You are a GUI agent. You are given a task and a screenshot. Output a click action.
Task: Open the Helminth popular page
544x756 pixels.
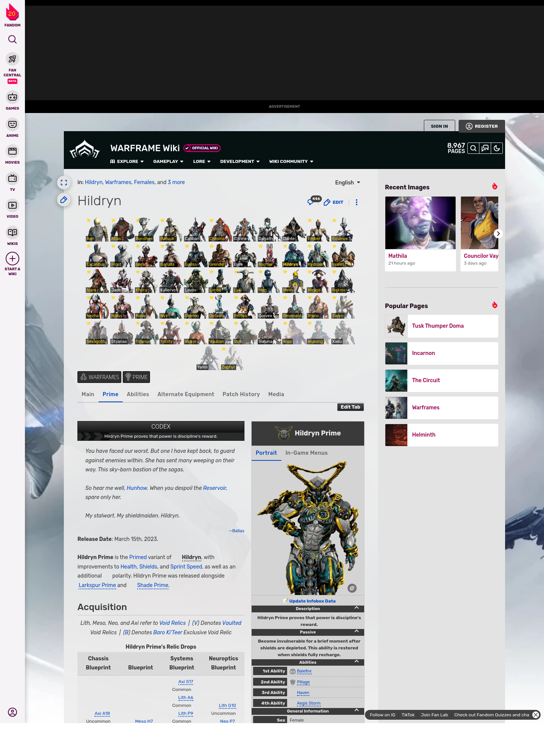tap(442, 435)
